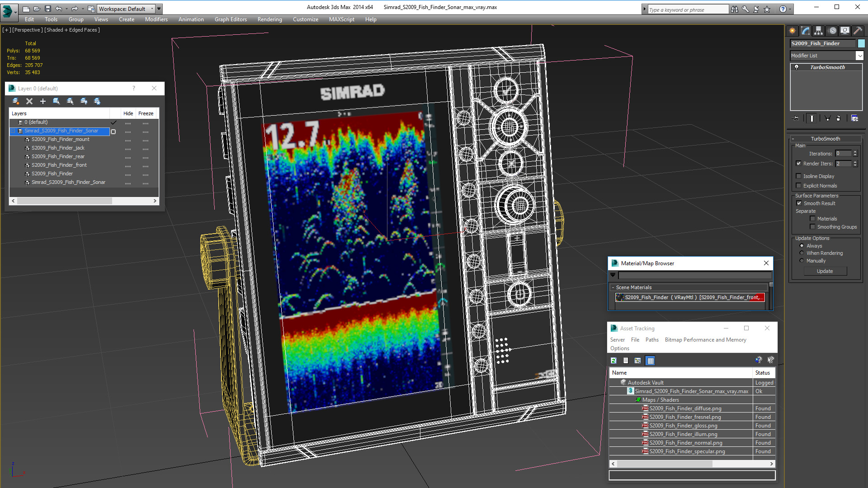Collapse the TurboSmooth rollout header
Screen dimensions: 868x488
pos(826,139)
